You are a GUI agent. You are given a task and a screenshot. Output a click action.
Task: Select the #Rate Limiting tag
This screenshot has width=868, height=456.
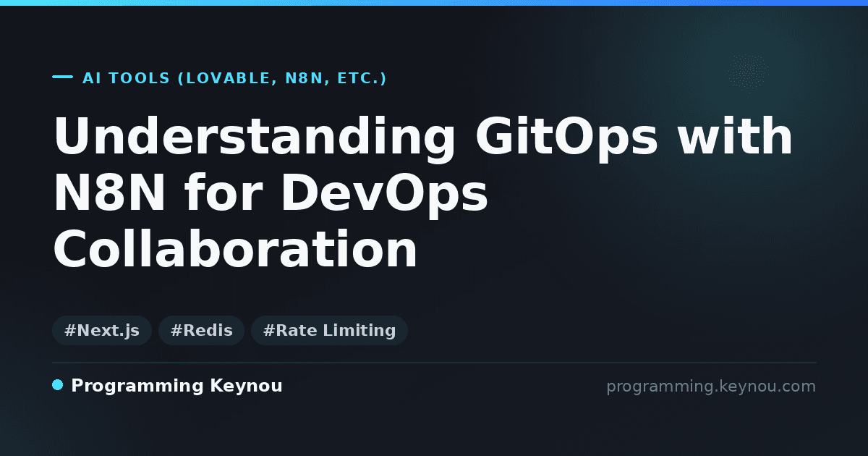tap(329, 331)
